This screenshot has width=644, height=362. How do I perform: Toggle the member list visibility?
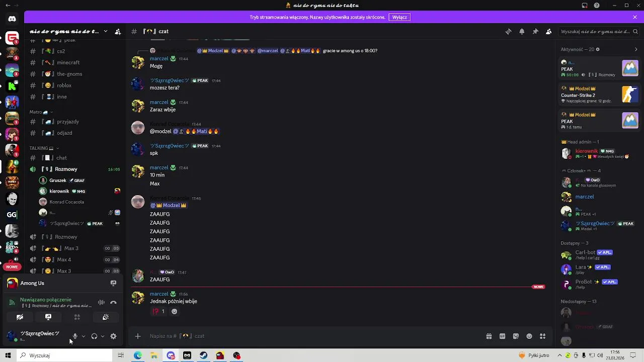click(549, 32)
